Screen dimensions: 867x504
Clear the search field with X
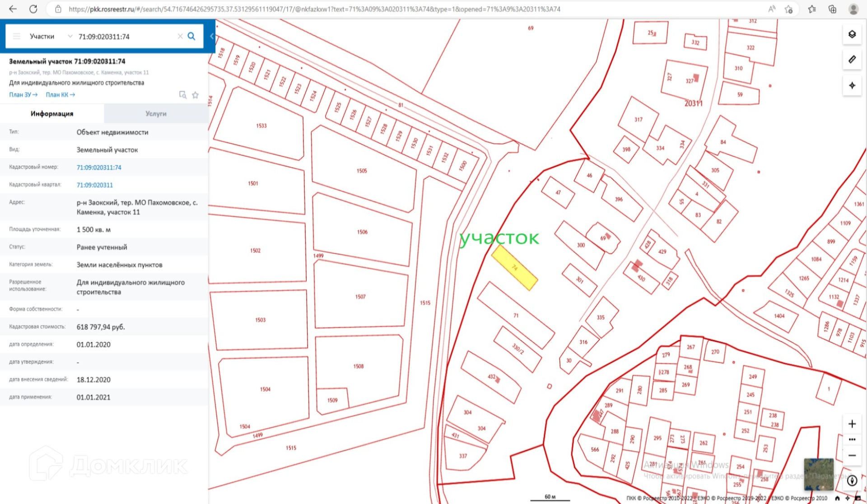click(180, 36)
